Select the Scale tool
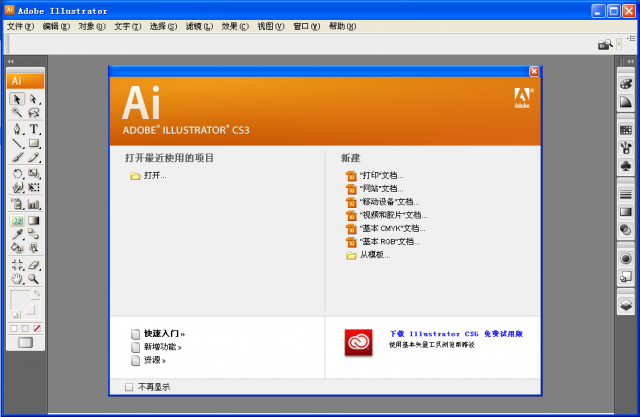640x417 pixels. [33, 174]
